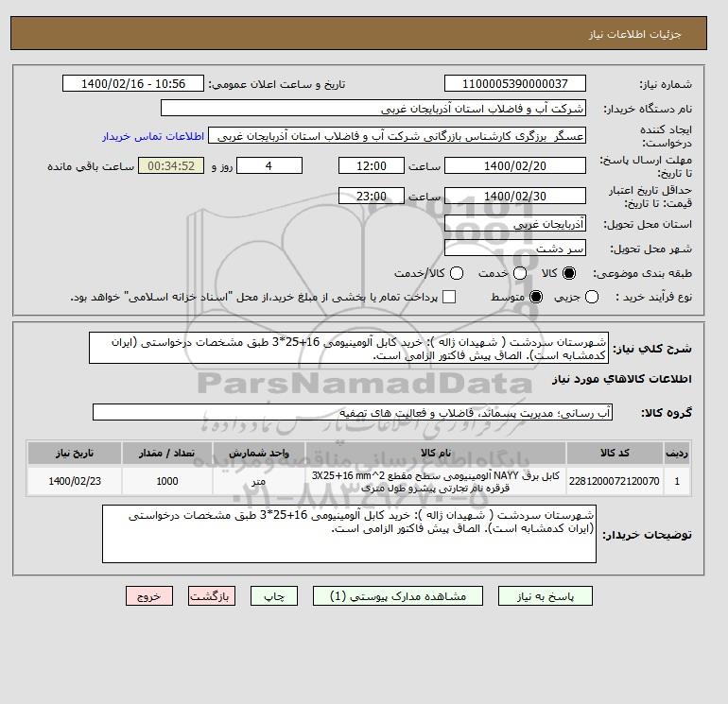
Task: Toggle the اسناد خزانه اسلامی payment checkbox
Action: point(449,297)
